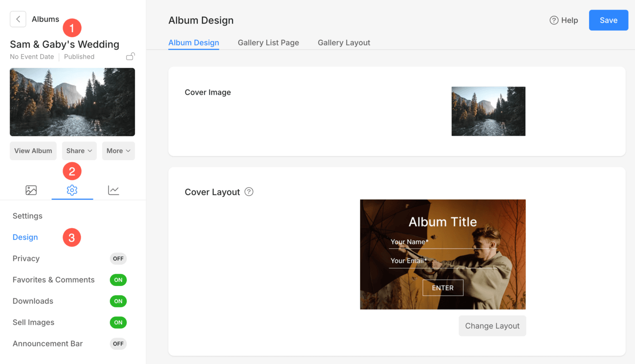This screenshot has width=635, height=364.
Task: Open Downloads settings item
Action: click(33, 301)
